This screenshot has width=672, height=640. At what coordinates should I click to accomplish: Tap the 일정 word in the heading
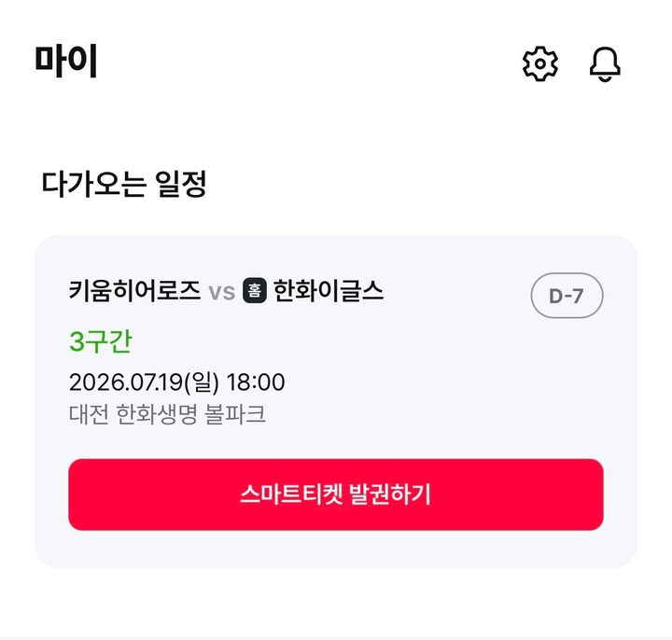[180, 184]
